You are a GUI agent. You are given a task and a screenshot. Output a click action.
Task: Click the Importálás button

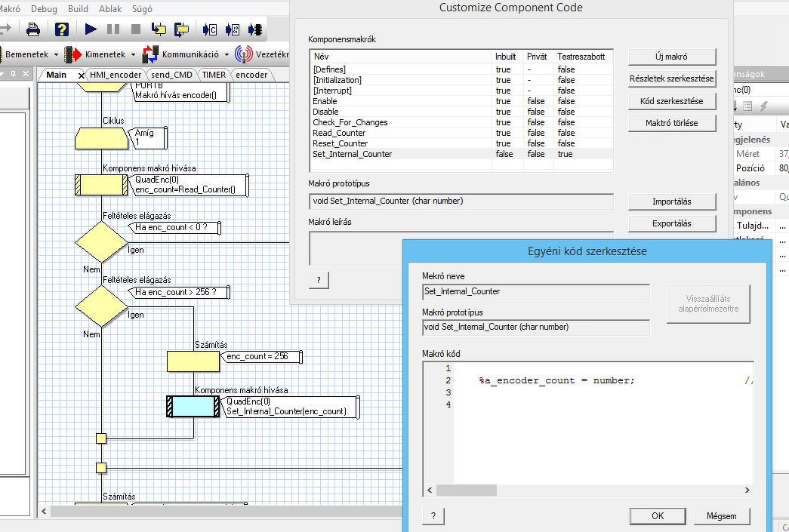coord(671,201)
